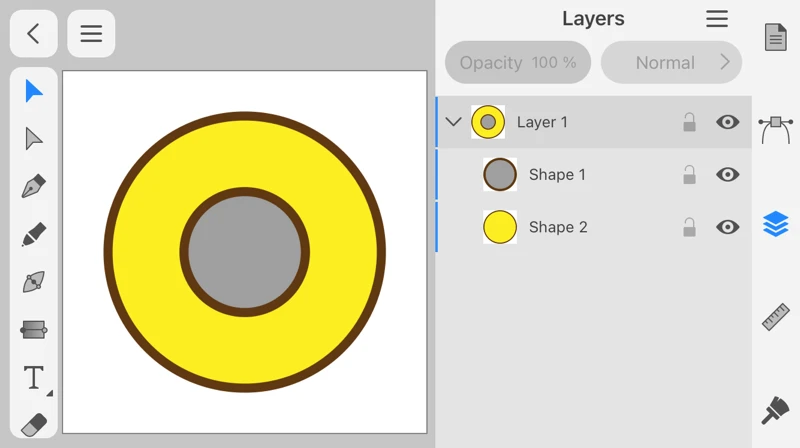Collapse Layer 1 group chevron

[453, 122]
